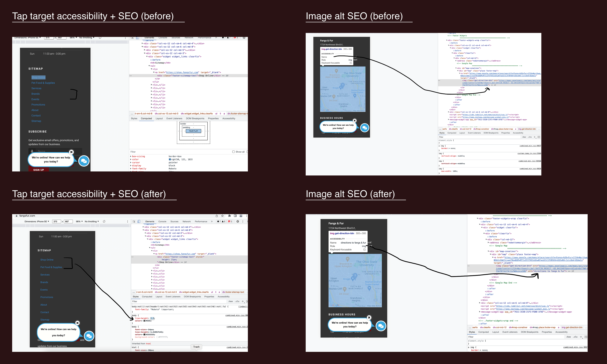Screen dimensions: 607x364
Task: Toggle .cls panel in Image alt (before) Styles
Action: [x=530, y=137]
